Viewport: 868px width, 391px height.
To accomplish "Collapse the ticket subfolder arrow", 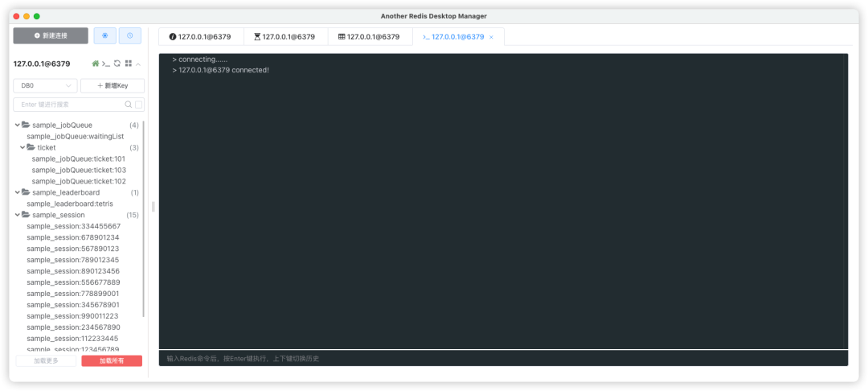I will 23,147.
